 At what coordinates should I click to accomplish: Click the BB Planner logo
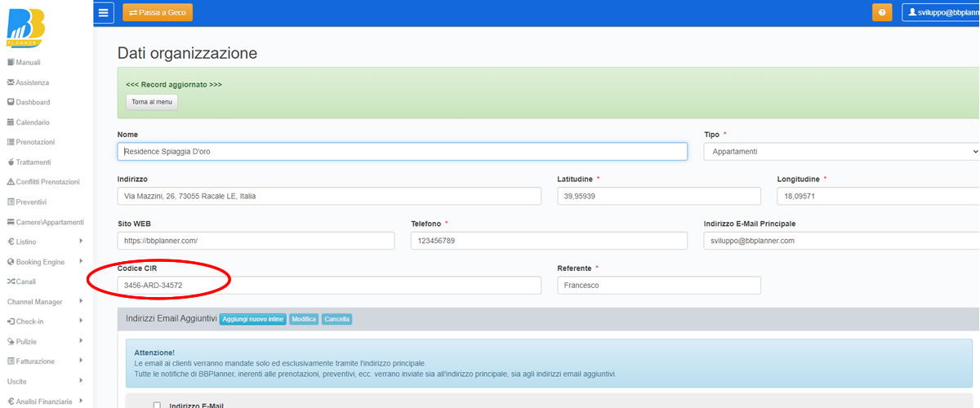pyautogui.click(x=25, y=26)
